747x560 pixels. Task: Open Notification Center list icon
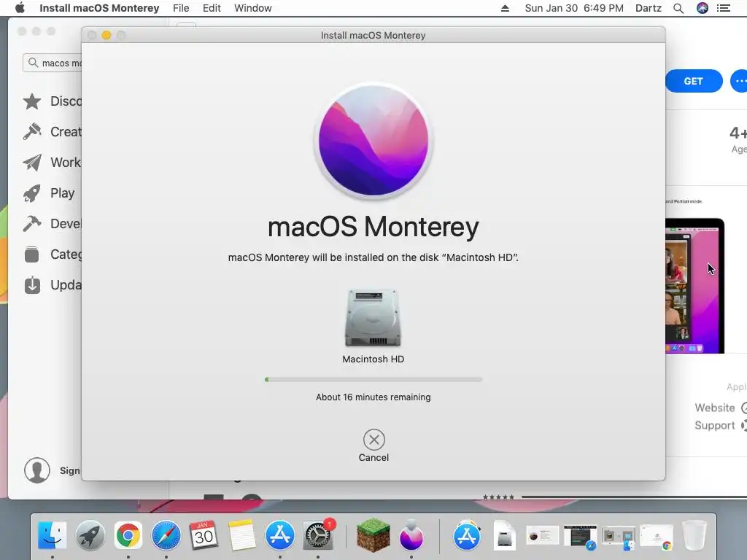724,8
